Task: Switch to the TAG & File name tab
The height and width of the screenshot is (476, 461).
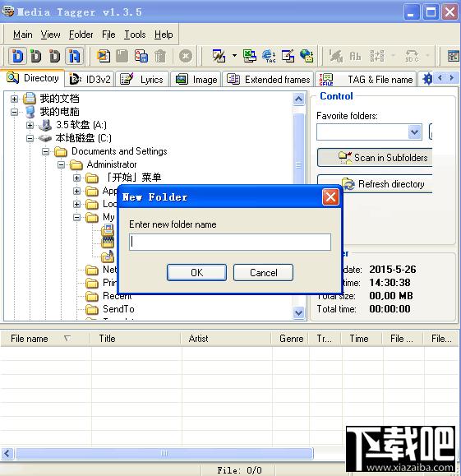Action: tap(366, 80)
